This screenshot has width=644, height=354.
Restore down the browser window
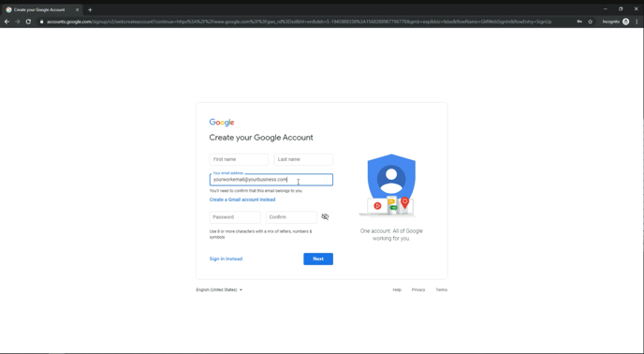[621, 9]
